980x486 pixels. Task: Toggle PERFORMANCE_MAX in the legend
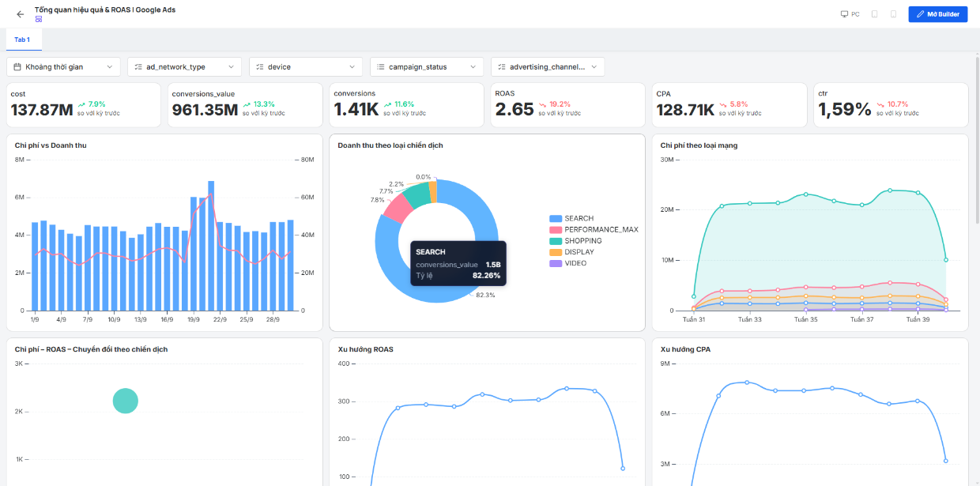pos(594,229)
